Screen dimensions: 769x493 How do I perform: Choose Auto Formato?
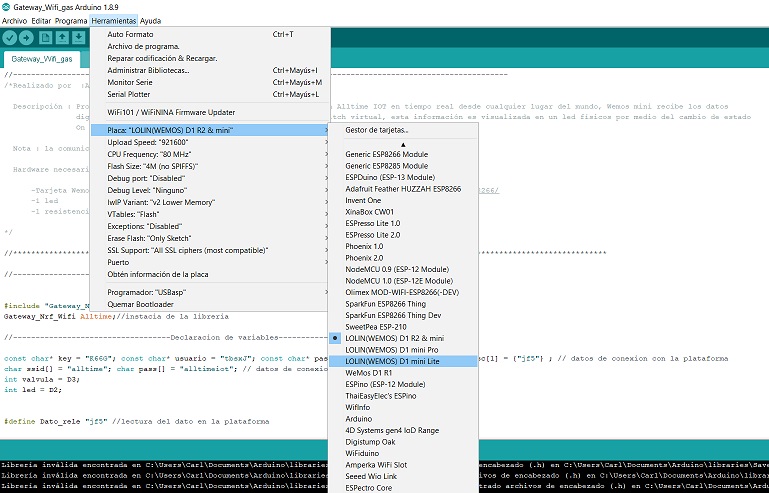pos(210,34)
